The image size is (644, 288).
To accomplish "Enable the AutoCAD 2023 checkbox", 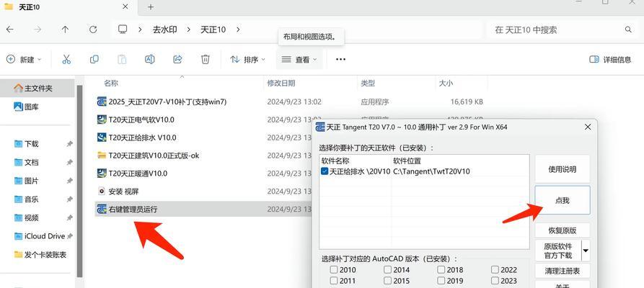I will coord(495,281).
